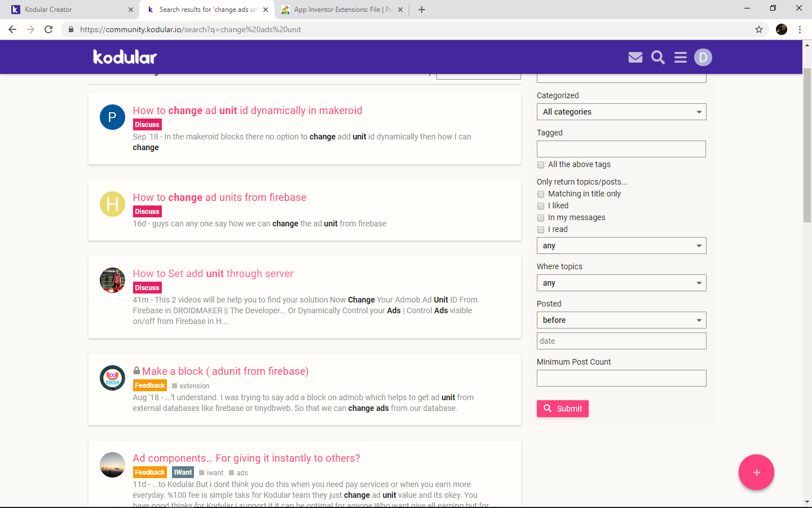Viewport: 812px width, 508px height.
Task: Open new browser tab with plus icon
Action: point(422,10)
